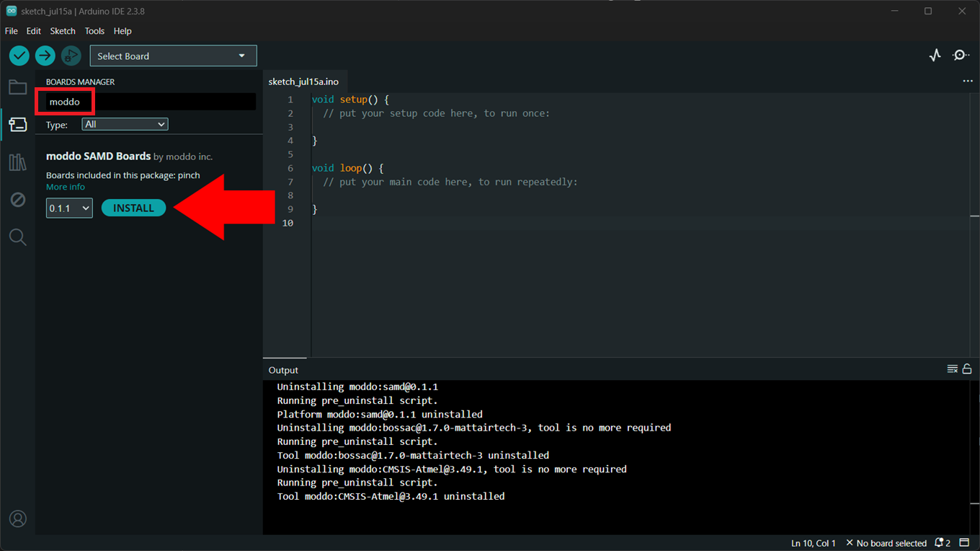Click the 'Boards included in this package: pinch' text
This screenshot has width=980, height=551.
[x=123, y=175]
